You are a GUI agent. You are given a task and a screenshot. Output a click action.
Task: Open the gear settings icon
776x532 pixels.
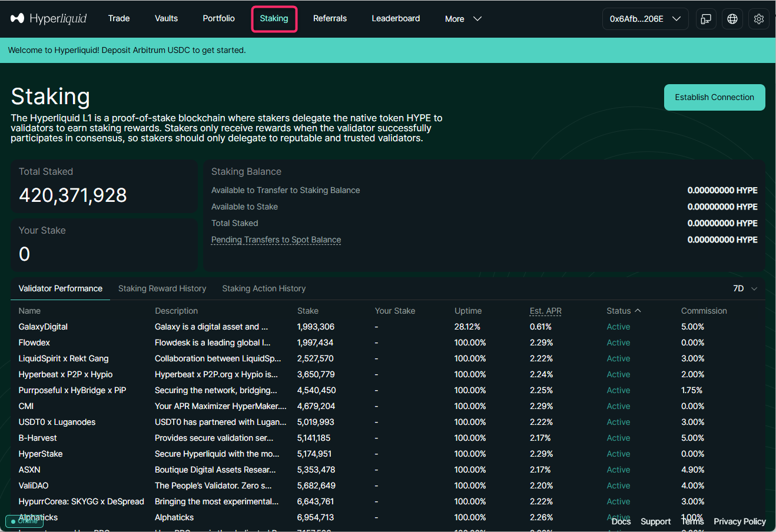758,19
